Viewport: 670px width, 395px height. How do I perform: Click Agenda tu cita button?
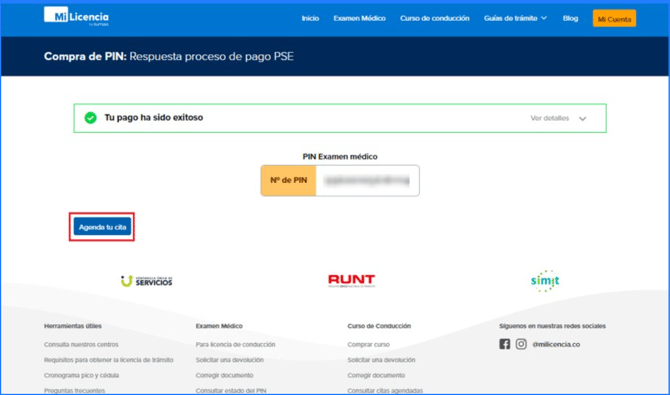click(102, 227)
